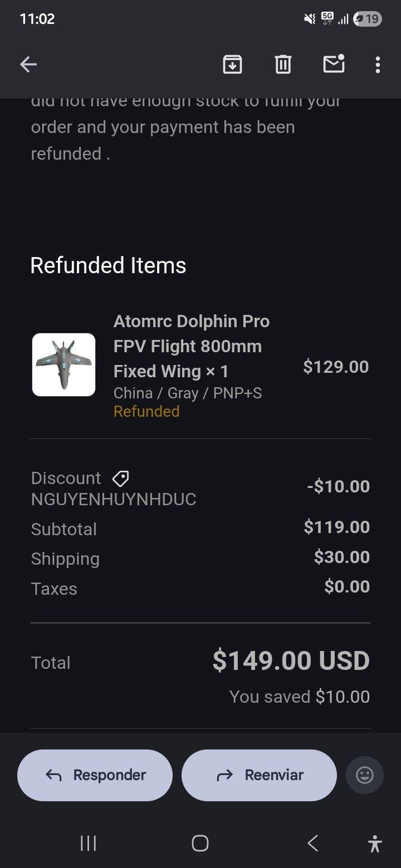Tap the battery indicator in status bar

pyautogui.click(x=368, y=19)
